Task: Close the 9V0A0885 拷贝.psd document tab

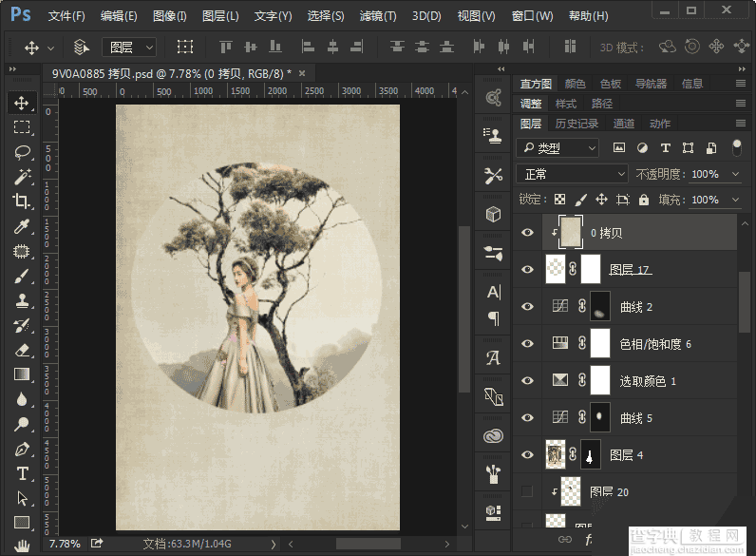Action: (x=302, y=73)
